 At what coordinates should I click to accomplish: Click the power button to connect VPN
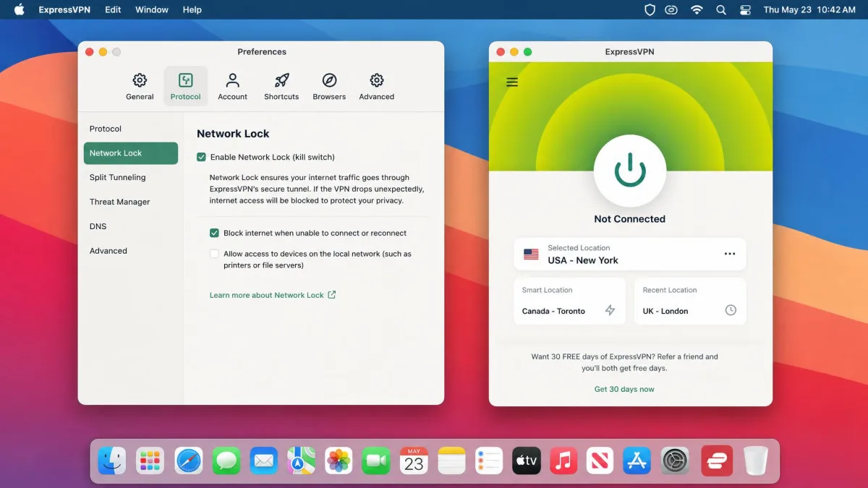click(629, 171)
